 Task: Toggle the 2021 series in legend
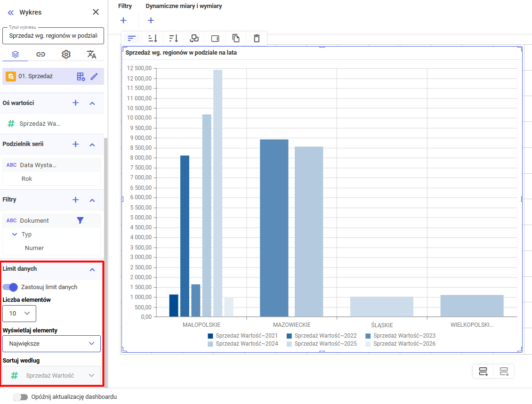242,336
